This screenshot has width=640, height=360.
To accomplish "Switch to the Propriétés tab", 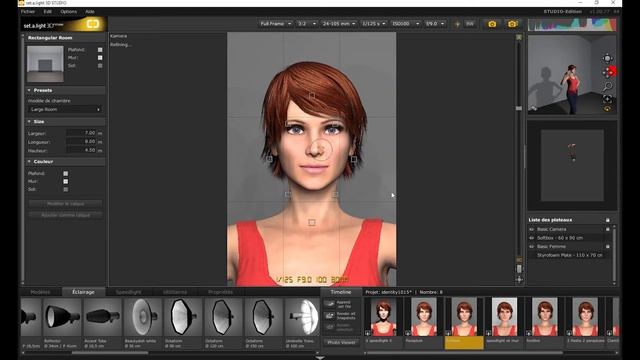I will point(220,292).
